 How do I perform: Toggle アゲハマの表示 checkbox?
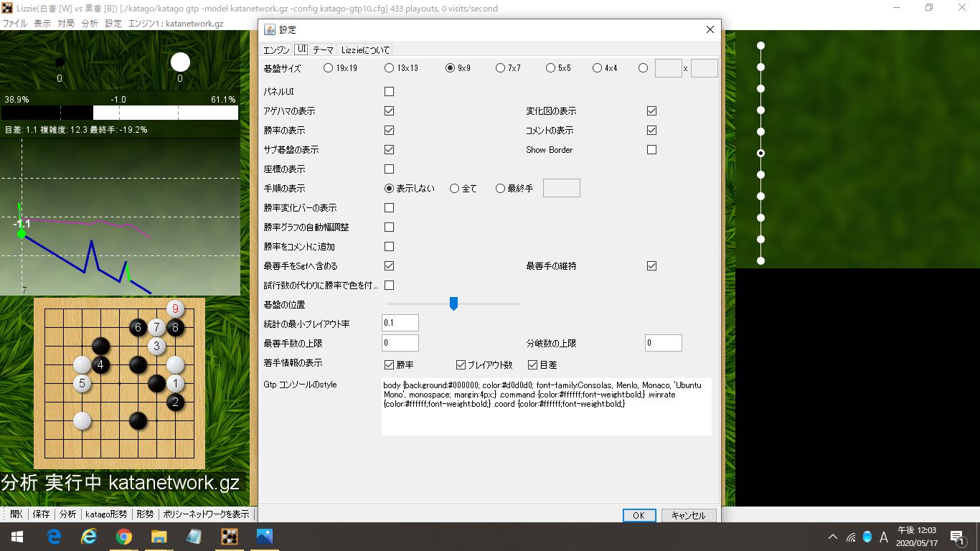(x=389, y=111)
